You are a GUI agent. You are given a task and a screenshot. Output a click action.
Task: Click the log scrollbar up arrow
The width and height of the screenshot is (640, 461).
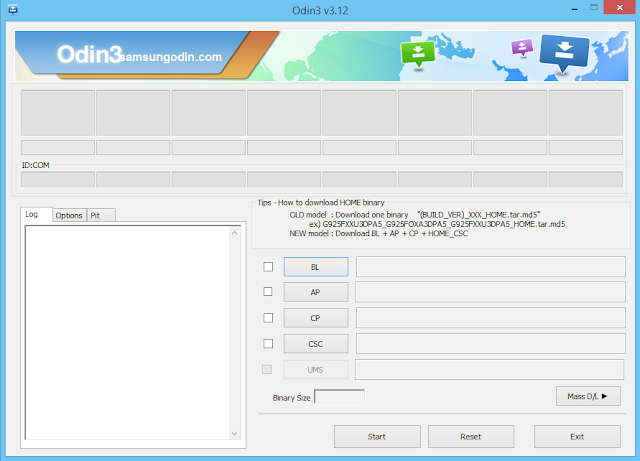[234, 233]
